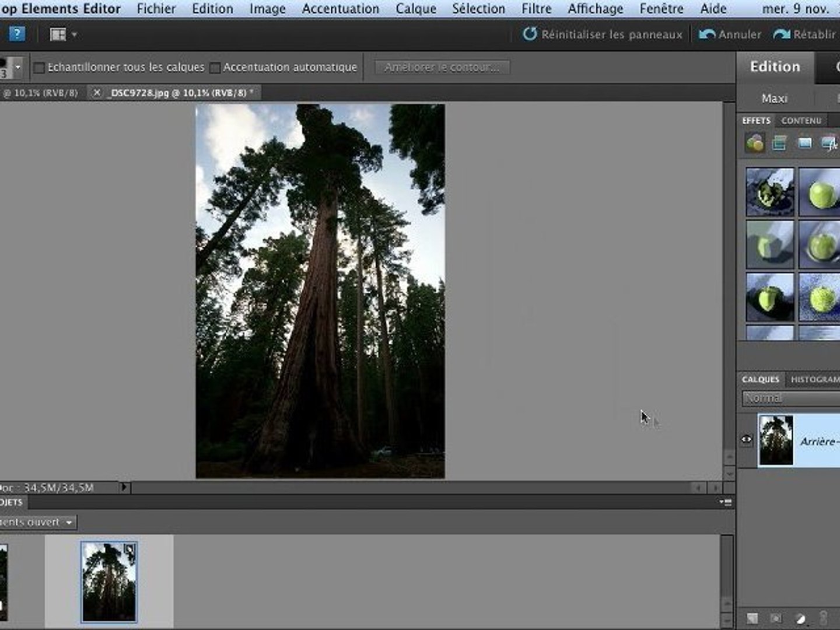
Task: Open the Aide menu
Action: tap(713, 9)
